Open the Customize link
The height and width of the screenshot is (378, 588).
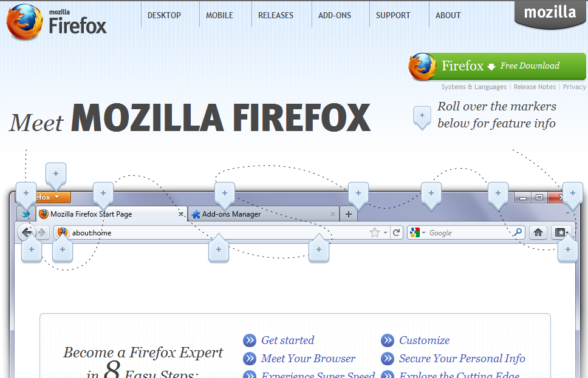[x=424, y=340]
